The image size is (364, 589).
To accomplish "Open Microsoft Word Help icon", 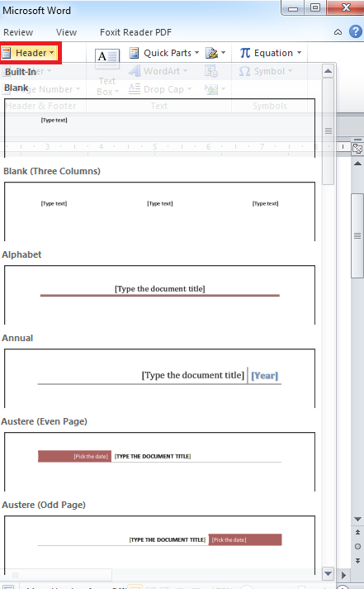I will click(356, 31).
